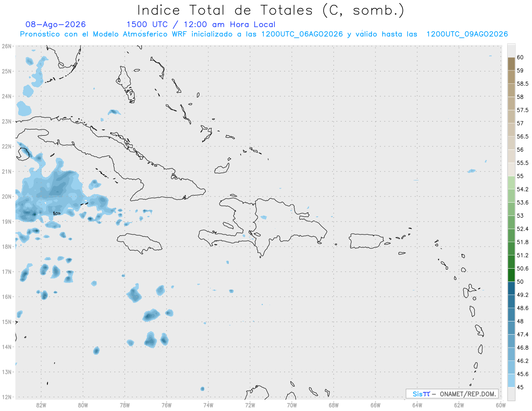The height and width of the screenshot is (411, 532).
Task: Click the '20N' latitude axis label
Action: click(x=7, y=196)
